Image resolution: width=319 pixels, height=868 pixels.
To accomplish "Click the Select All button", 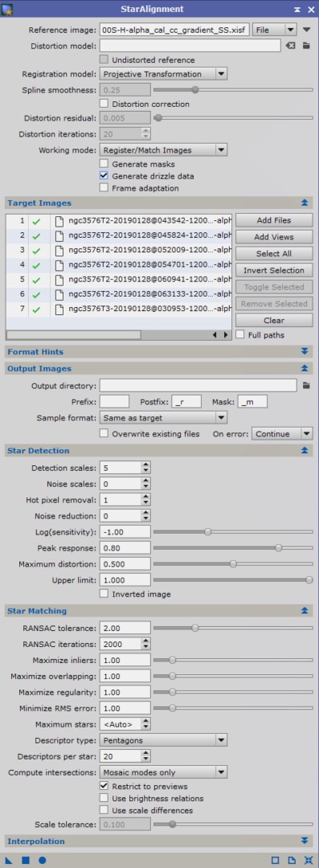I will point(274,253).
